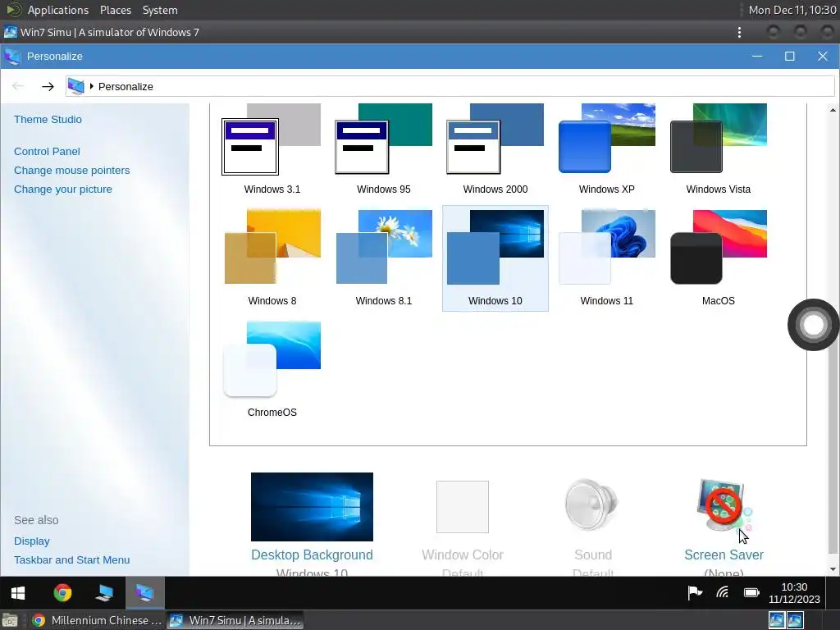
Task: Pick the Windows 8 theme
Action: [x=272, y=258]
